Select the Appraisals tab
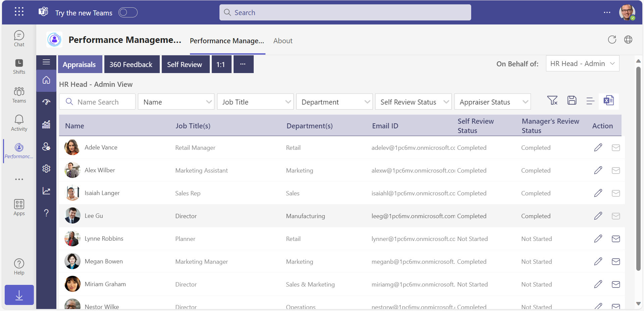This screenshot has width=644, height=311. (x=80, y=64)
